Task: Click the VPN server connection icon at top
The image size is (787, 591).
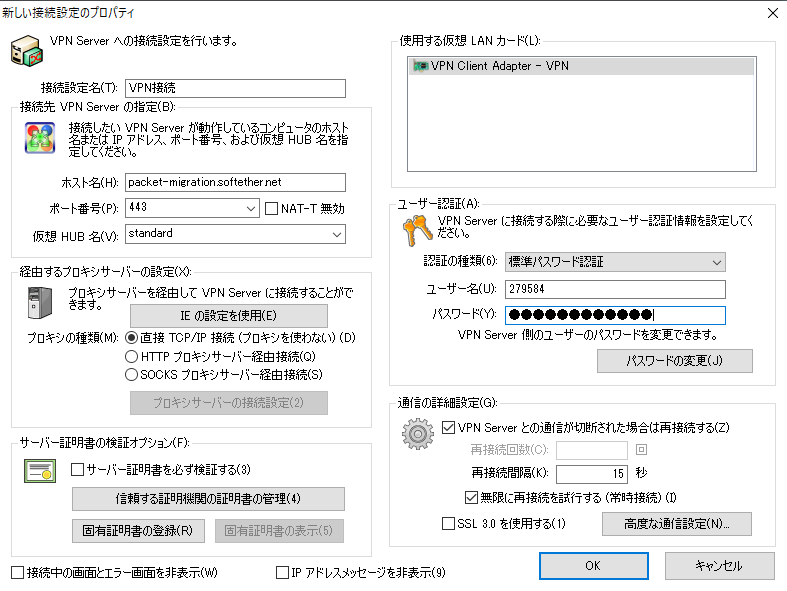Action: 26,51
